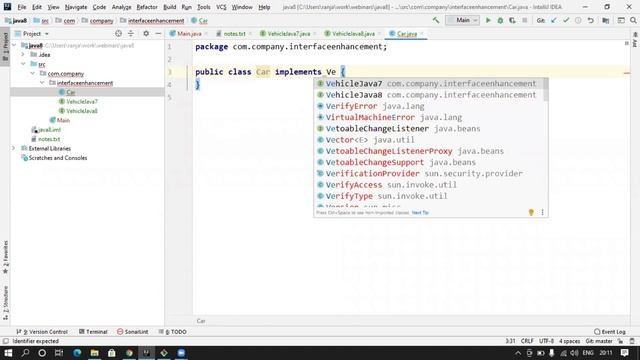This screenshot has width=640, height=360.
Task: Collapse the interfaceenhancement package
Action: coord(42,83)
